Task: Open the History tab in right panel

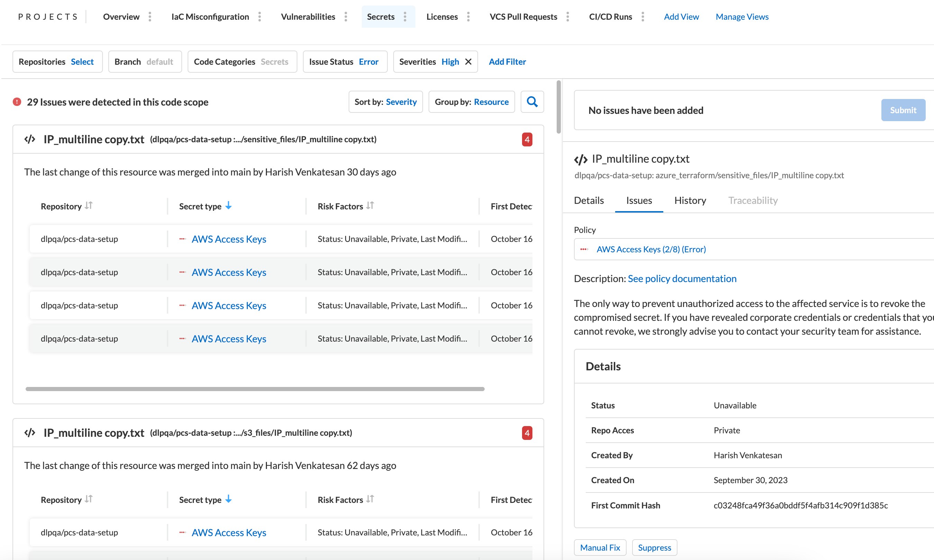Action: coord(690,200)
